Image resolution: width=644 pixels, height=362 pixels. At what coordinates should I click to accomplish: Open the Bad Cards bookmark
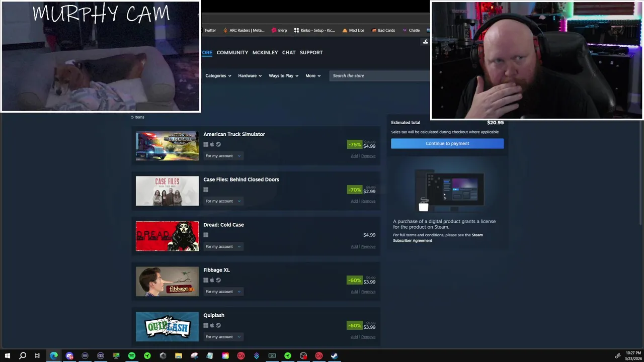pyautogui.click(x=383, y=30)
